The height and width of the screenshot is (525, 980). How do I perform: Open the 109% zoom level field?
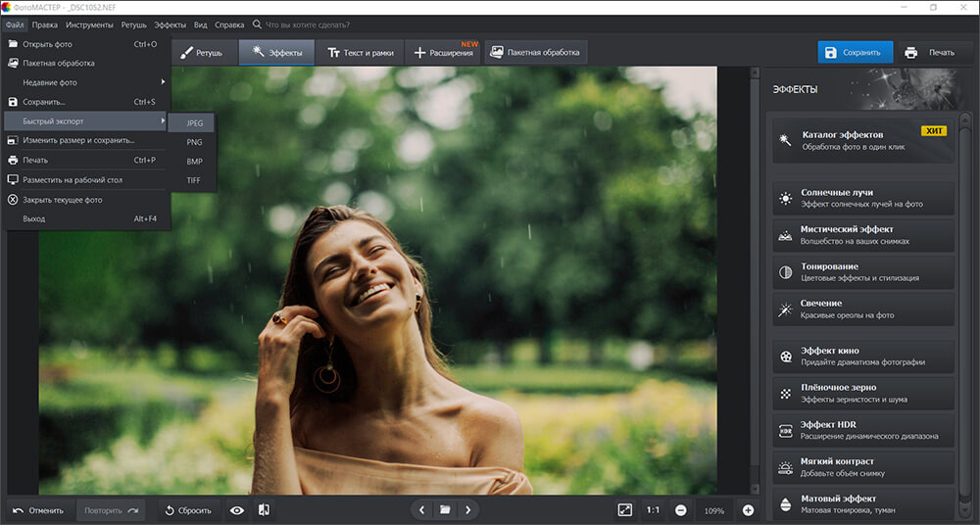coord(713,510)
